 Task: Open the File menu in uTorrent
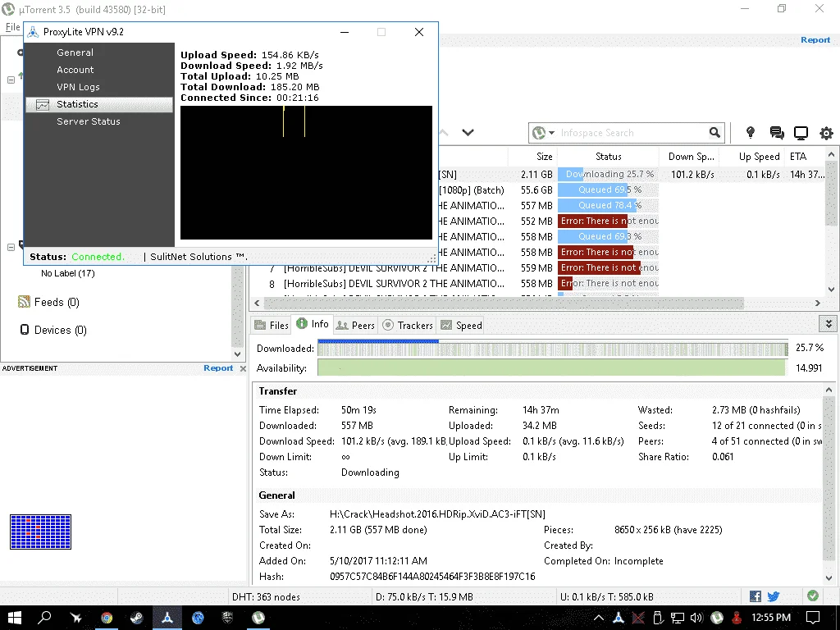13,27
